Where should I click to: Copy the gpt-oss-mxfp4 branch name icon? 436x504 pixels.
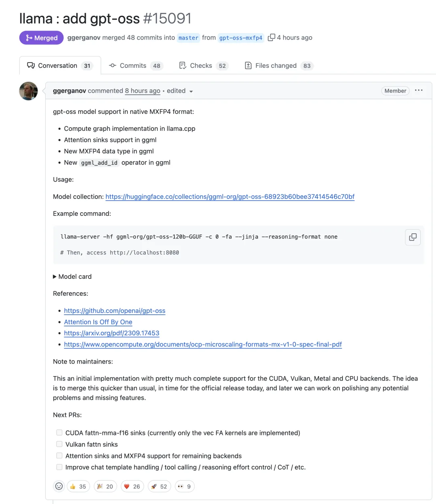271,38
